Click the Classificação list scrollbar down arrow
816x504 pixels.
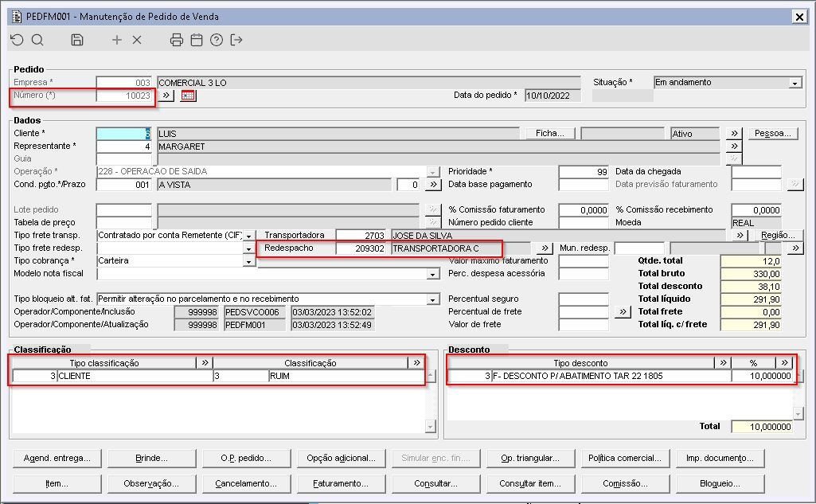(x=430, y=427)
